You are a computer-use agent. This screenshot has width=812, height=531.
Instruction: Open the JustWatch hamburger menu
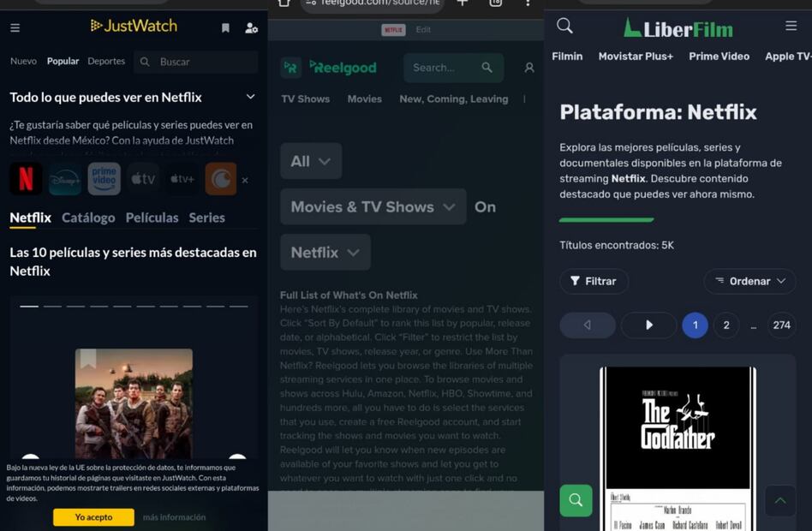(x=15, y=27)
